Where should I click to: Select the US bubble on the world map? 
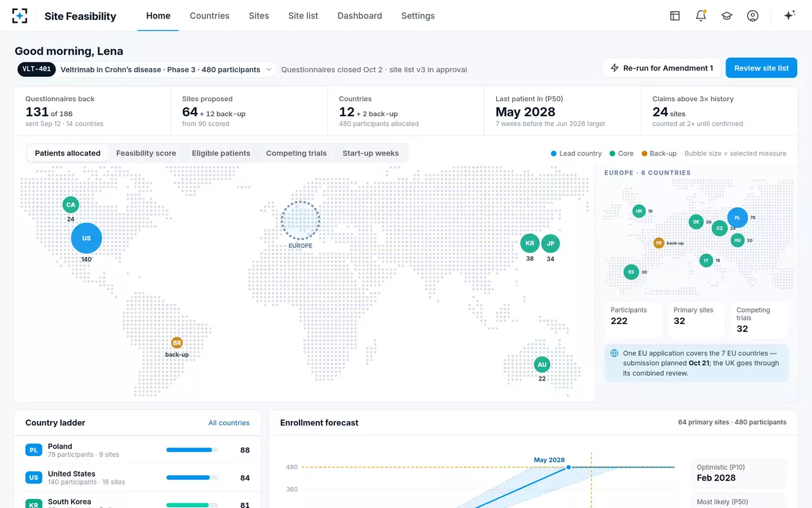pyautogui.click(x=86, y=238)
